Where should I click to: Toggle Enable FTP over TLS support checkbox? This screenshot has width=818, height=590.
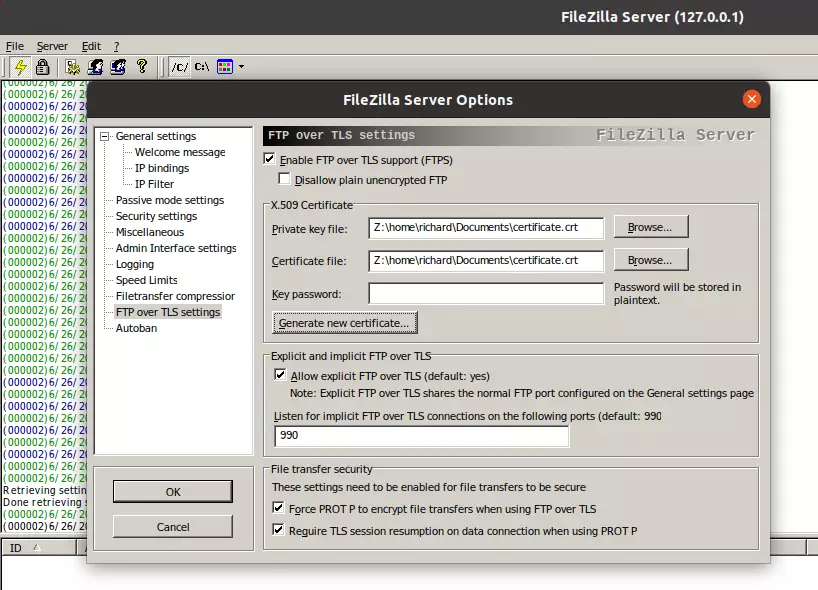tap(270, 159)
